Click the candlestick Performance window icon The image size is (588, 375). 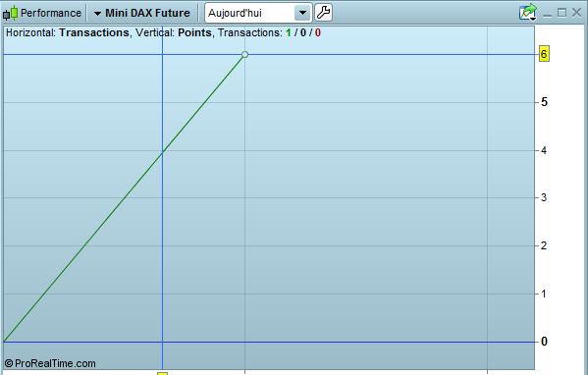tap(10, 13)
